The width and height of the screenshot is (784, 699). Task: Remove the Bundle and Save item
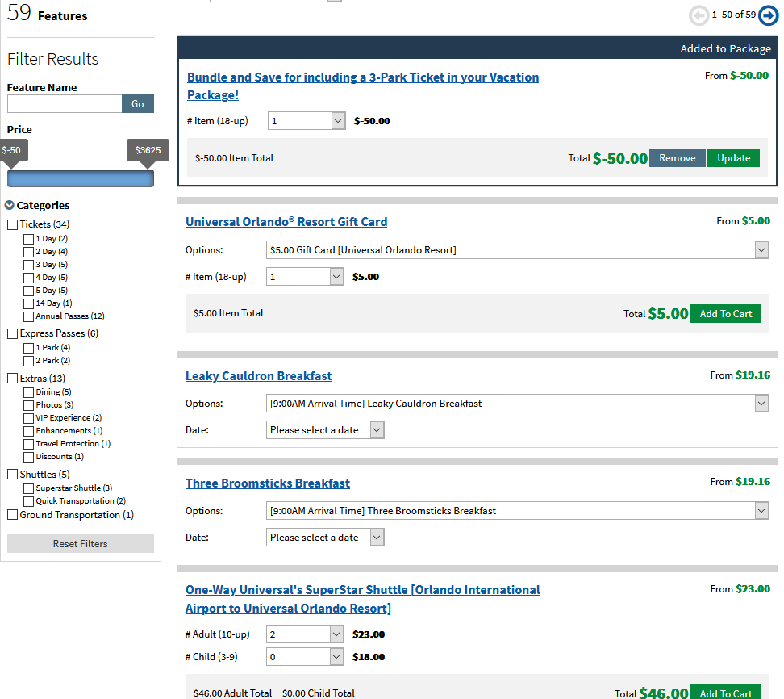pos(677,158)
